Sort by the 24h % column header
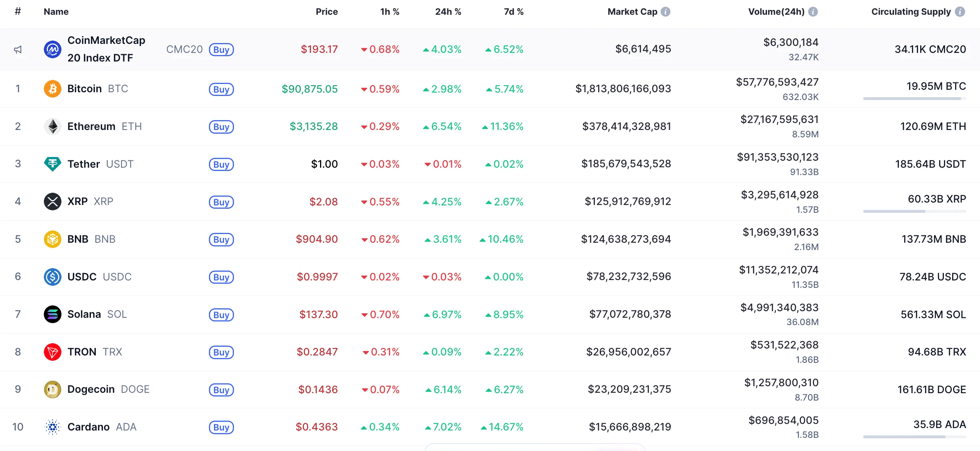Viewport: 980px width, 451px height. [448, 12]
